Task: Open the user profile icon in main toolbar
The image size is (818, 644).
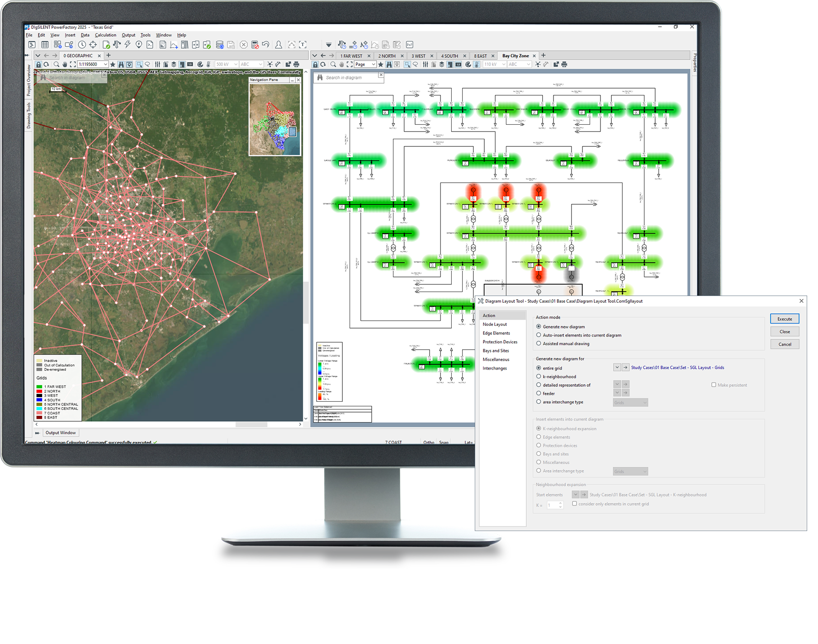Action: click(x=279, y=44)
